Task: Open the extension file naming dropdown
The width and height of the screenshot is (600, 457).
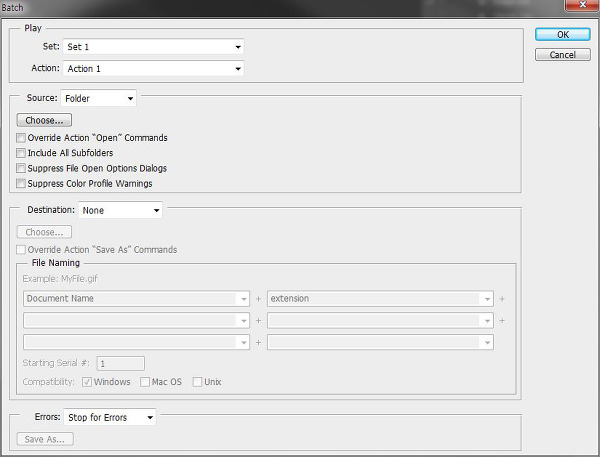Action: 380,299
